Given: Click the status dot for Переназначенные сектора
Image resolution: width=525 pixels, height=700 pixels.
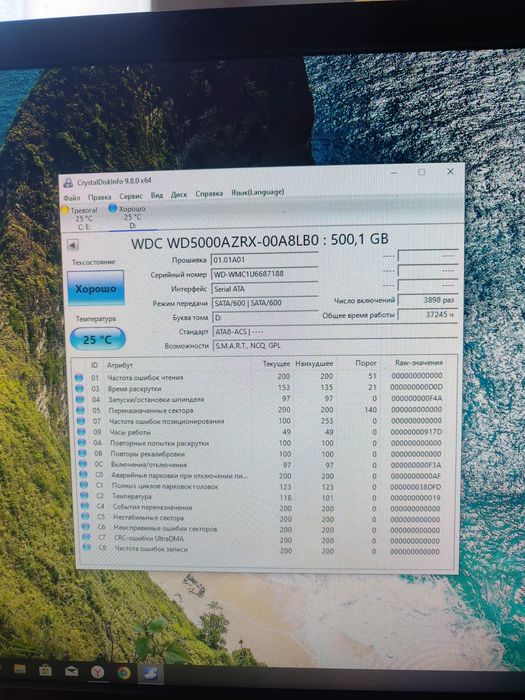Looking at the screenshot, I should click(x=80, y=410).
